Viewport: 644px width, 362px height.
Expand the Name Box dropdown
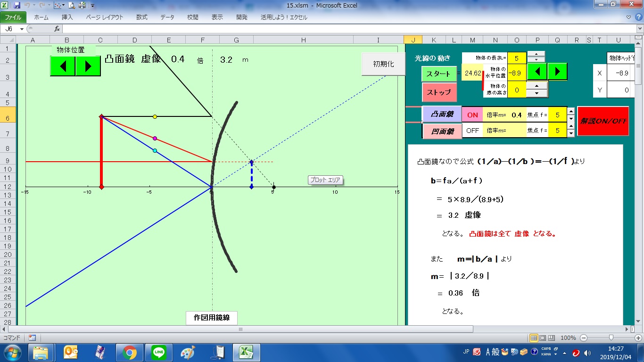pyautogui.click(x=22, y=29)
